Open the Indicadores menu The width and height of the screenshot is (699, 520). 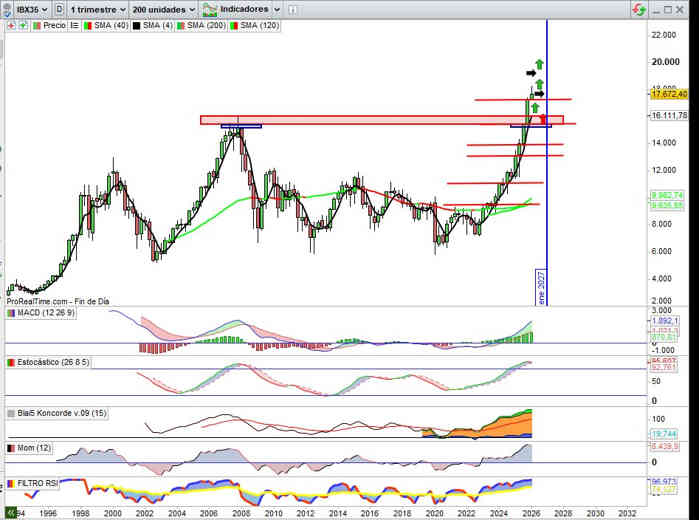[x=240, y=9]
